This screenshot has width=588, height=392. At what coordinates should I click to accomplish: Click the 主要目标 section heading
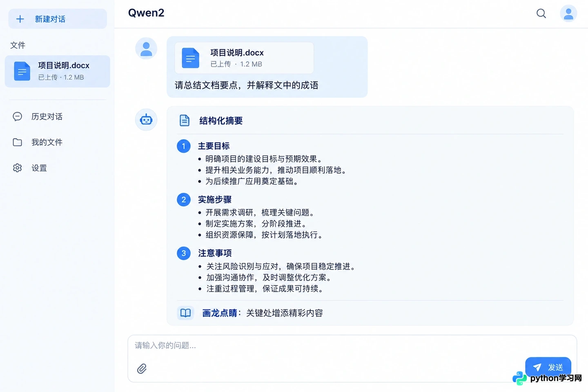214,146
